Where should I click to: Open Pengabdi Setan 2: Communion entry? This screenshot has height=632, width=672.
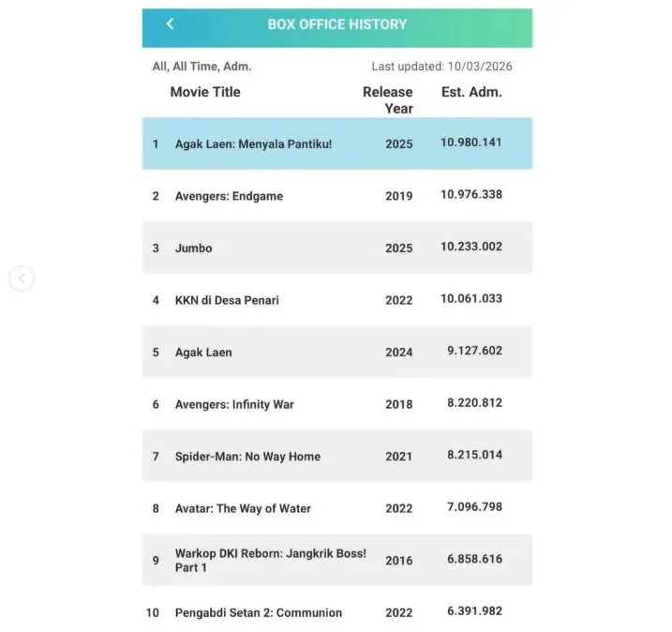[x=258, y=612]
